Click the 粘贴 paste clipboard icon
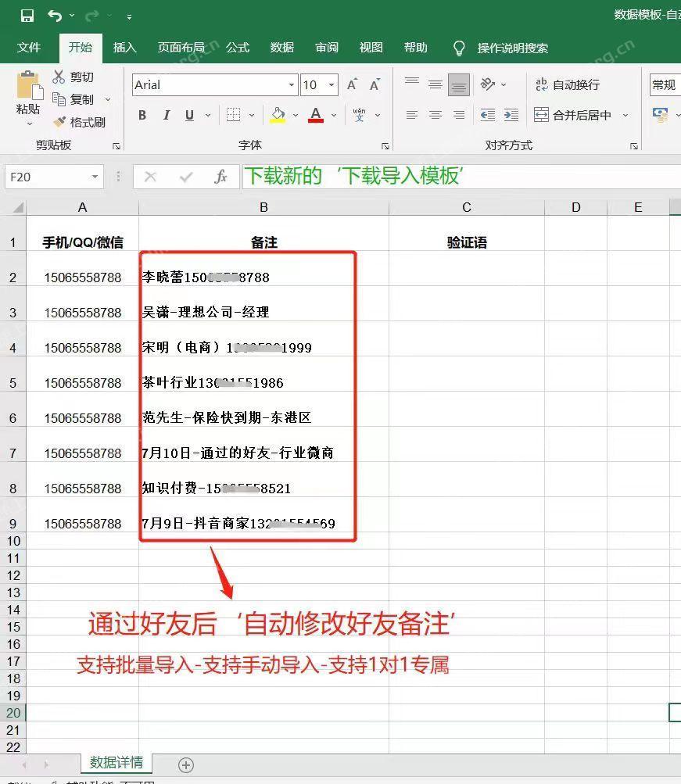 pos(30,85)
